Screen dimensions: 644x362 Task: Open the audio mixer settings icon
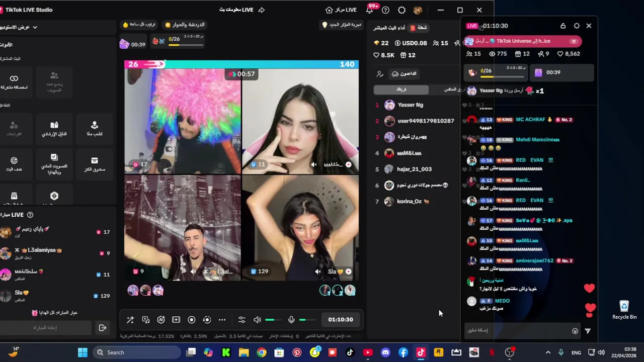pyautogui.click(x=242, y=320)
